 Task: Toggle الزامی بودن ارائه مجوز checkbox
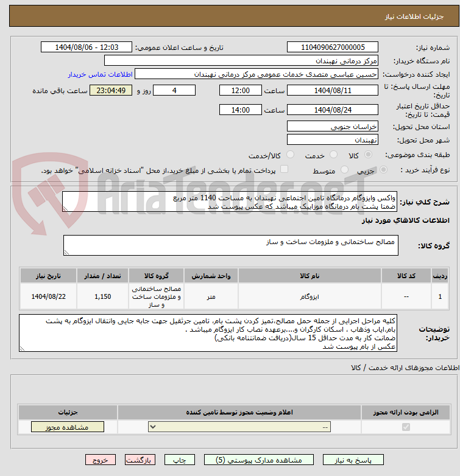tap(406, 427)
